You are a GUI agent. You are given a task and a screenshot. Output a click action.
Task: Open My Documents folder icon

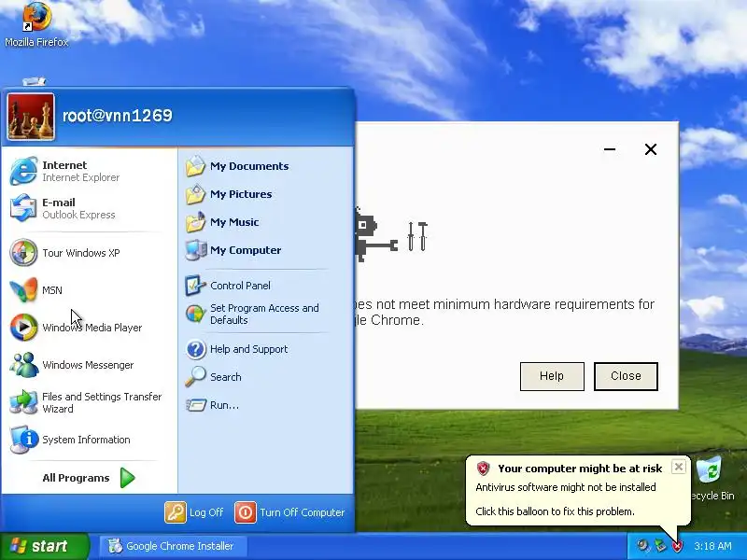[x=195, y=166]
